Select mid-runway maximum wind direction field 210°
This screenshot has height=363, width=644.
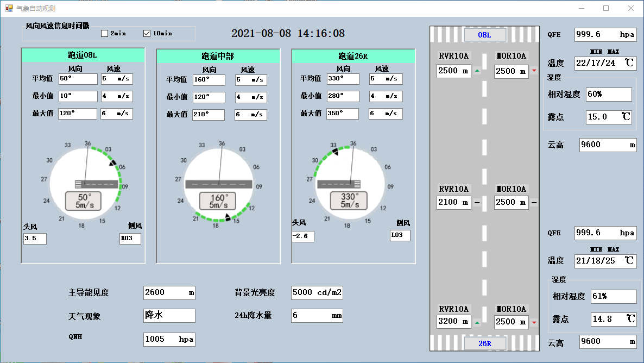tap(209, 115)
